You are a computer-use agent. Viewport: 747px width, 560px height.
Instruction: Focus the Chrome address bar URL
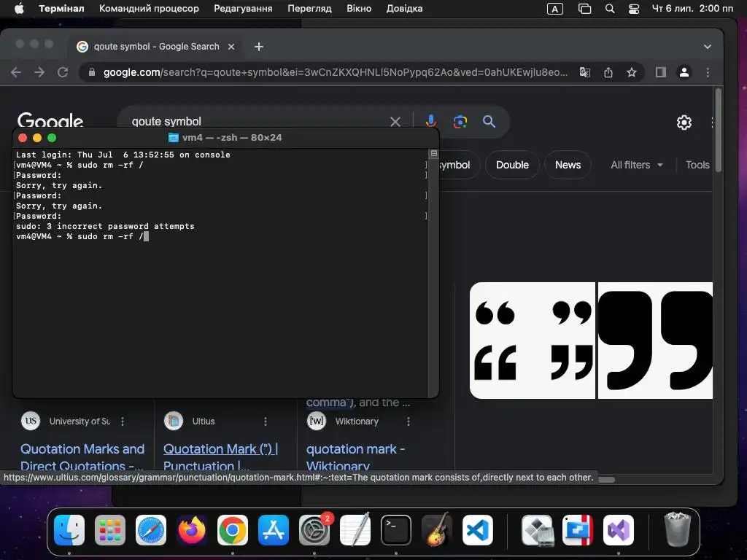[336, 72]
